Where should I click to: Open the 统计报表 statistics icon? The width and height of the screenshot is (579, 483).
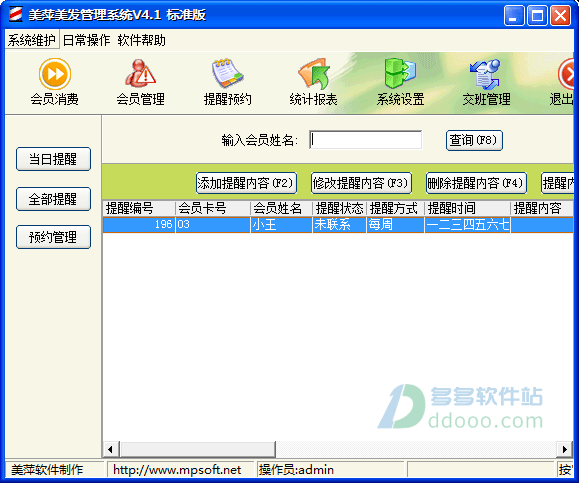click(x=314, y=73)
